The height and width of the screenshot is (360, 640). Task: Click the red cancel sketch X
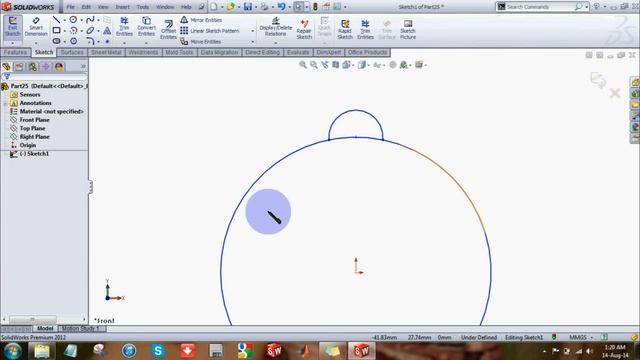click(x=615, y=93)
